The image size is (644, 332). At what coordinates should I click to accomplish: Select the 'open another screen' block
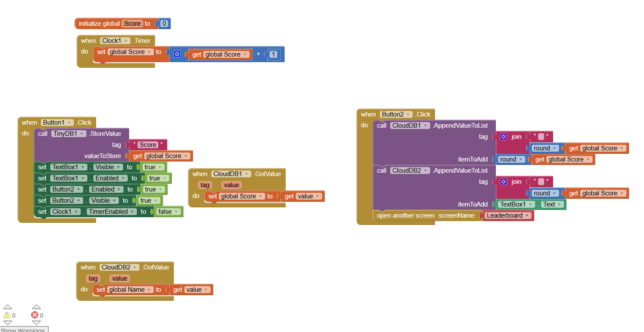click(405, 215)
